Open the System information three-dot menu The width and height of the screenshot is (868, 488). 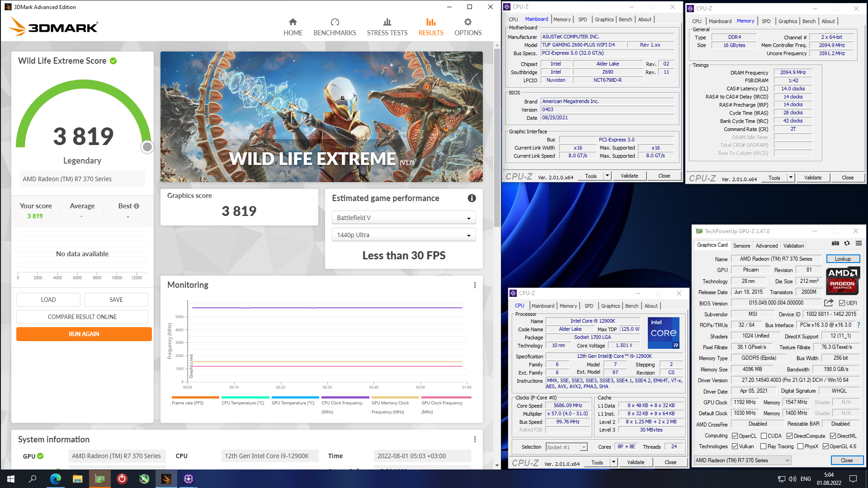click(475, 439)
